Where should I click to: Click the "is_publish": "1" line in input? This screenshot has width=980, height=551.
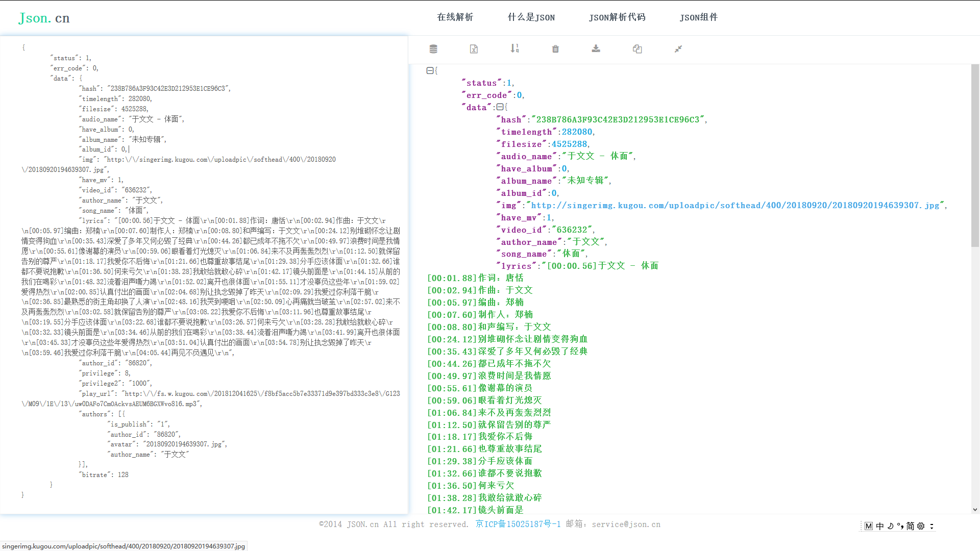(138, 424)
